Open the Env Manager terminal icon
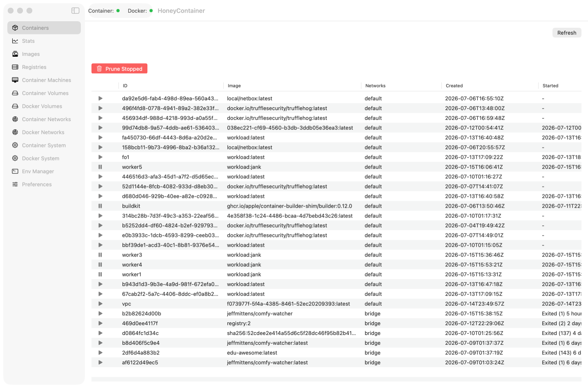Image resolution: width=588 pixels, height=388 pixels. tap(15, 171)
